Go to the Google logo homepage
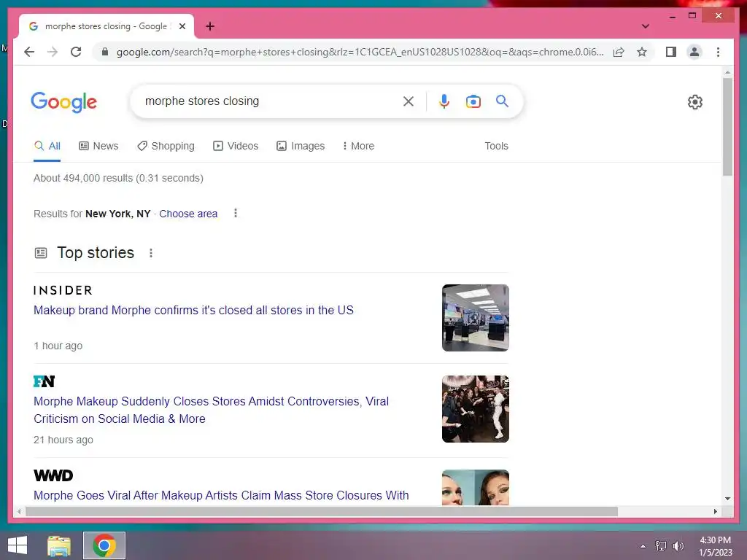Screen dimensions: 747x560 (64, 101)
